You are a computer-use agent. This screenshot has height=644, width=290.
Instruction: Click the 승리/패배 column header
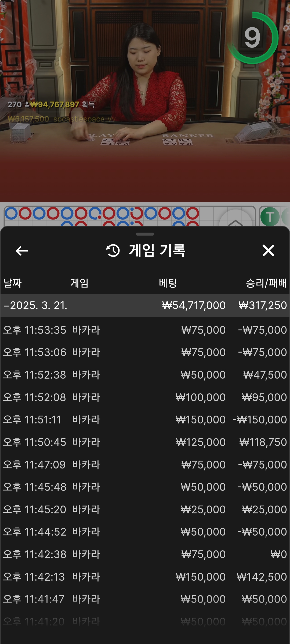click(x=266, y=283)
